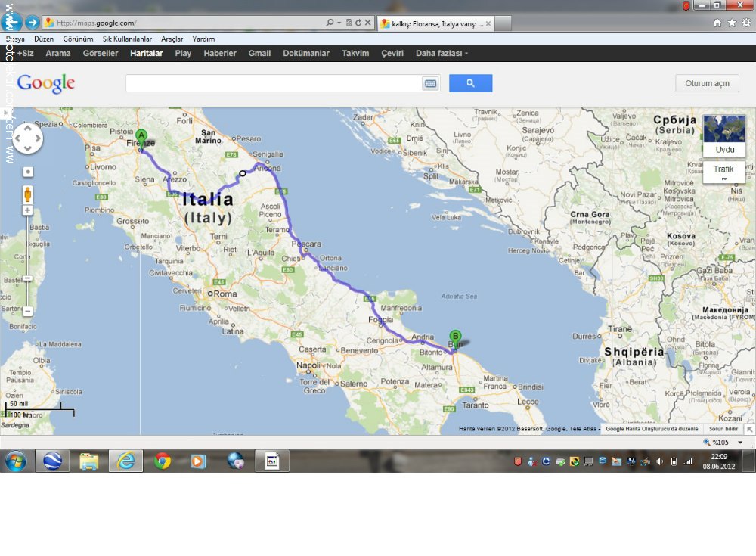This screenshot has width=756, height=556.
Task: Pan the map down with the arrow
Action: click(x=27, y=148)
